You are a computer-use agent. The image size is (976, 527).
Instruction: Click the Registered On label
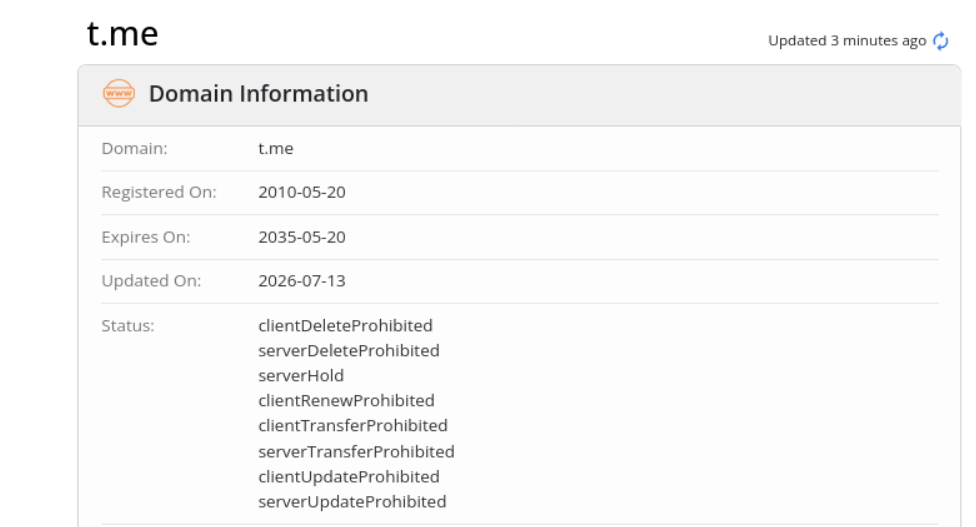pyautogui.click(x=159, y=192)
